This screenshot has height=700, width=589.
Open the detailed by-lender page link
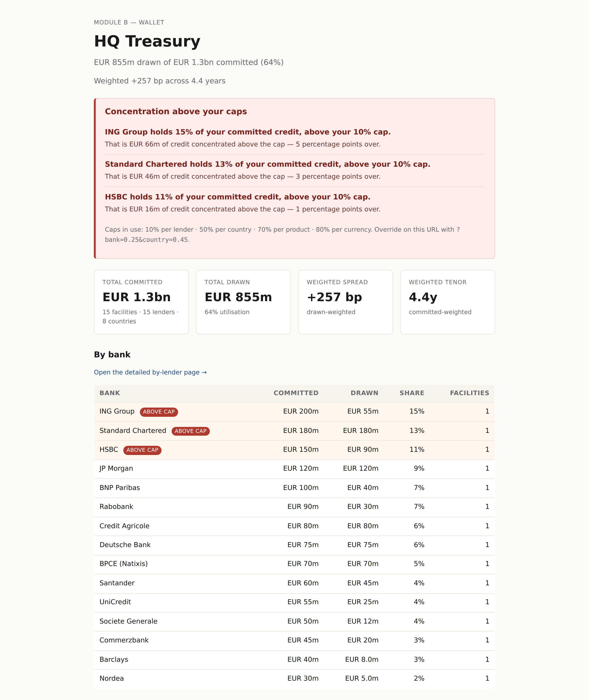150,372
